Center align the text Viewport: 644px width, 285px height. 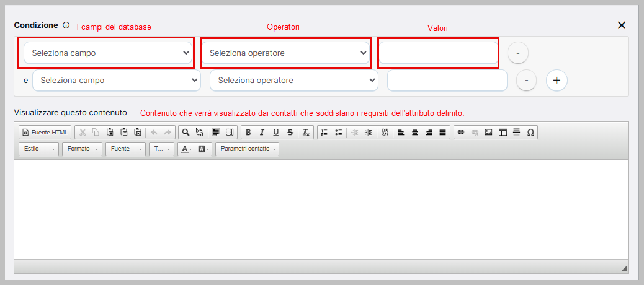click(414, 133)
